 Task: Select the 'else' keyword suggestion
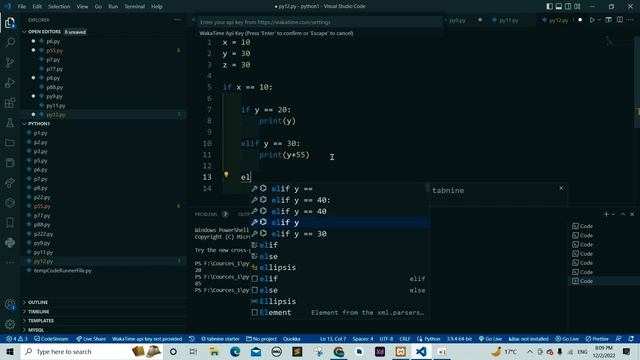coord(339,256)
